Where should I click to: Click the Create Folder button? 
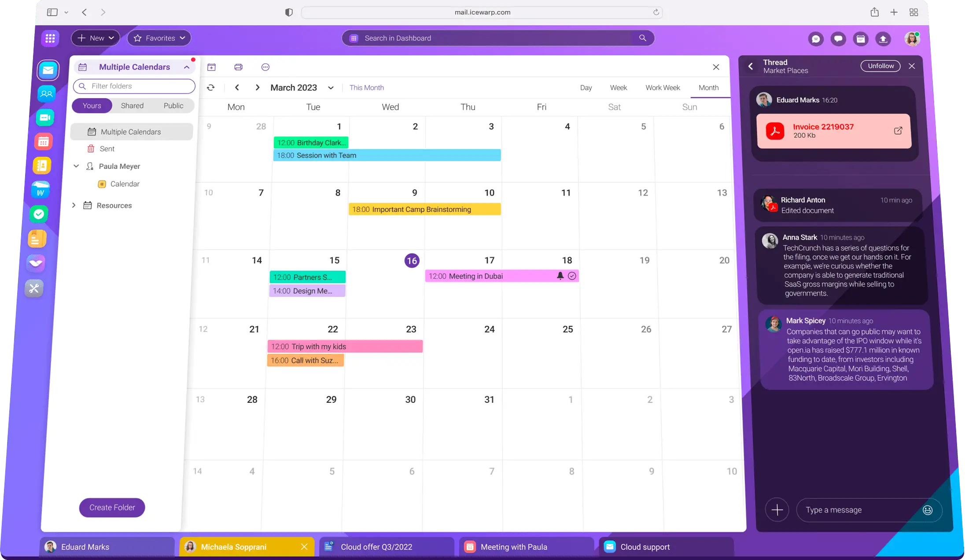tap(112, 508)
